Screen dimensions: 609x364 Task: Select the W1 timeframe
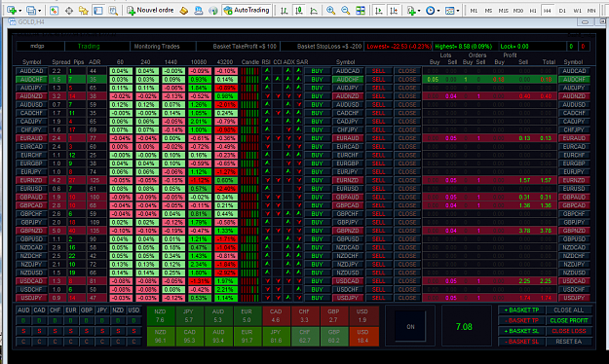point(577,11)
